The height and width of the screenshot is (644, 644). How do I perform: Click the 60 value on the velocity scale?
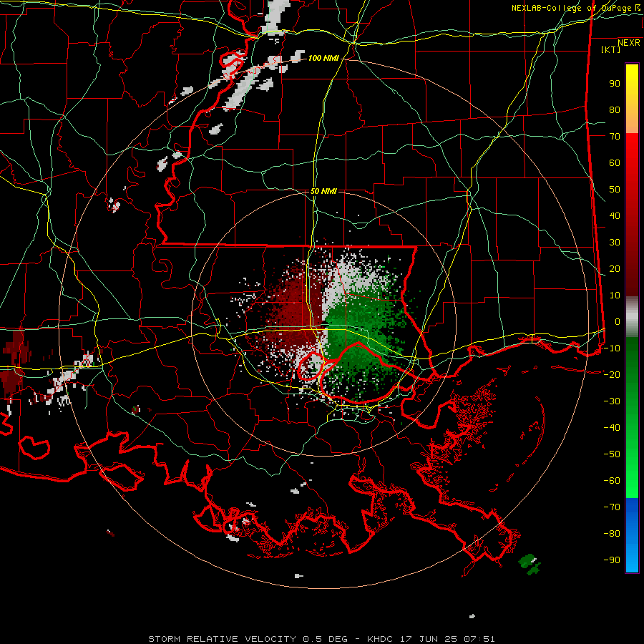[615, 163]
